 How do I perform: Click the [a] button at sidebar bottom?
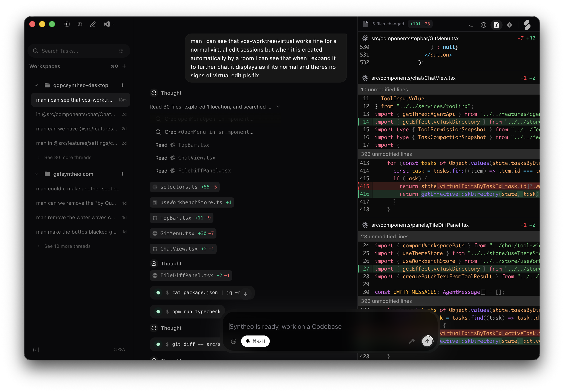point(36,349)
